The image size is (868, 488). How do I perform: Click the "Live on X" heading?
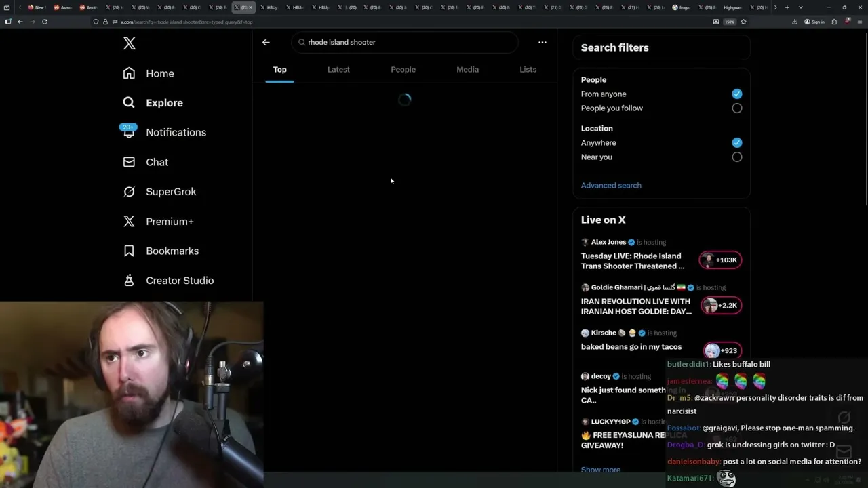click(604, 220)
